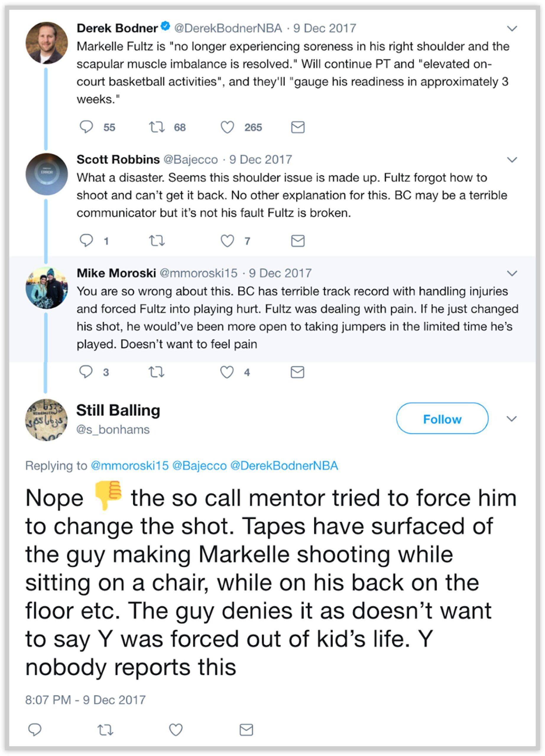Open options chevron on Derek Bodner's tweet
This screenshot has height=756, width=545.
tap(512, 28)
